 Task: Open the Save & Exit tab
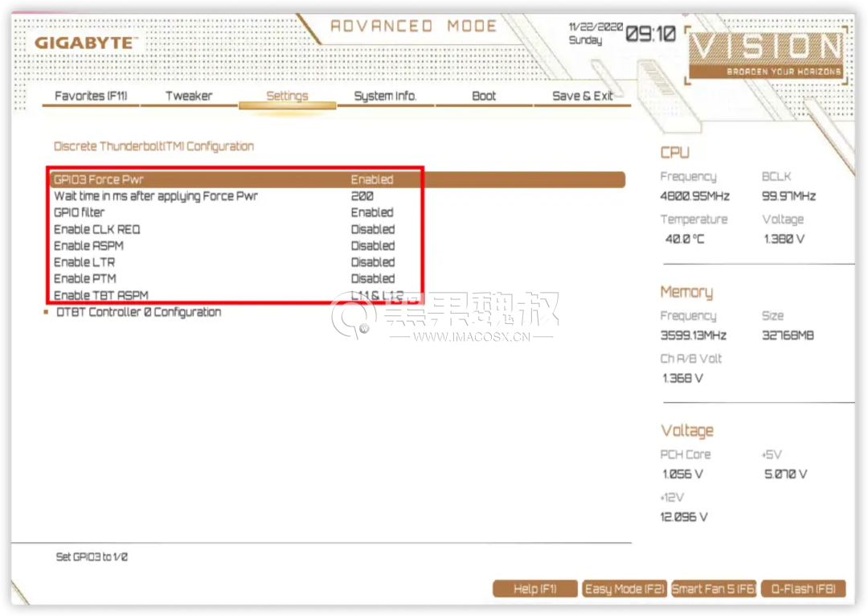(583, 96)
